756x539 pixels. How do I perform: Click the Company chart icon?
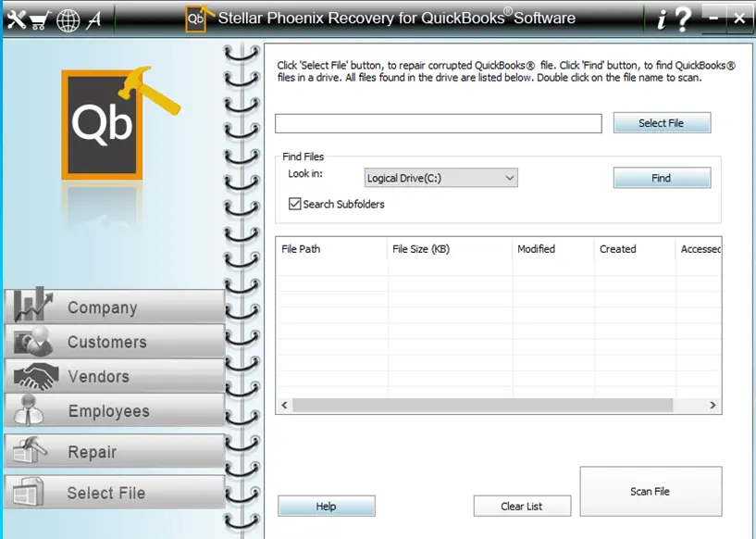[32, 305]
